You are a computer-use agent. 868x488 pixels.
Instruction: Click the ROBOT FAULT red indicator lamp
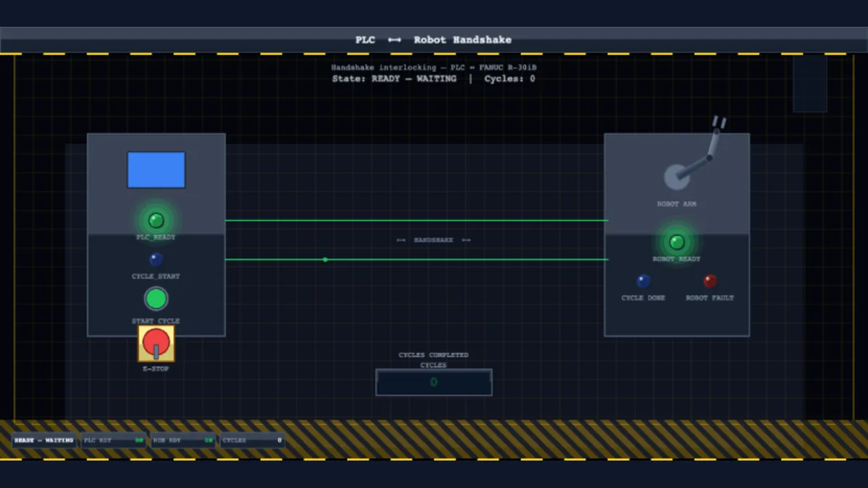click(x=710, y=281)
